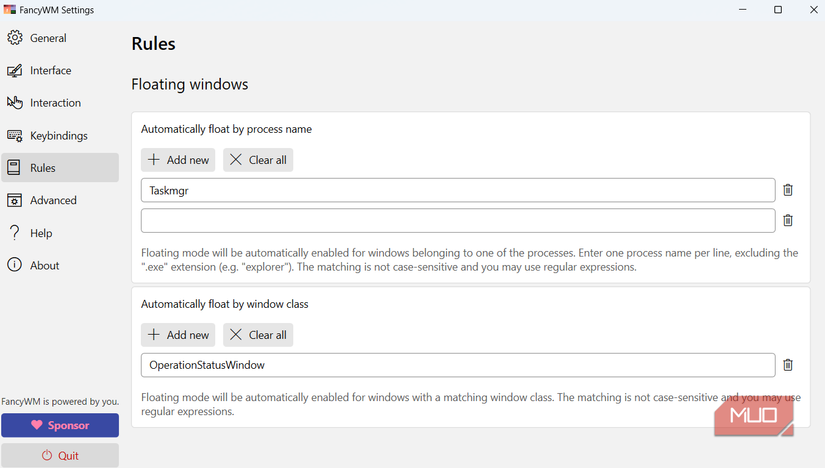The width and height of the screenshot is (825, 468).
Task: Edit the OperationStatusWindow class field
Action: coord(458,365)
